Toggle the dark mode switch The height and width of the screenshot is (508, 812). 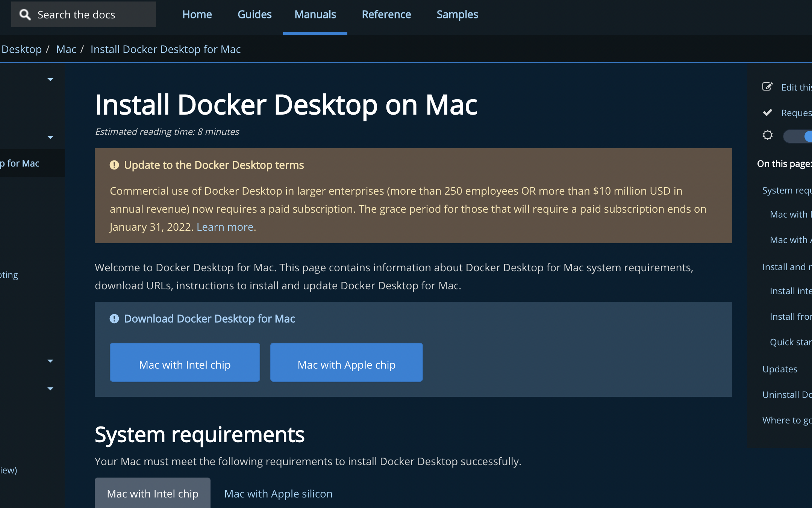click(798, 136)
